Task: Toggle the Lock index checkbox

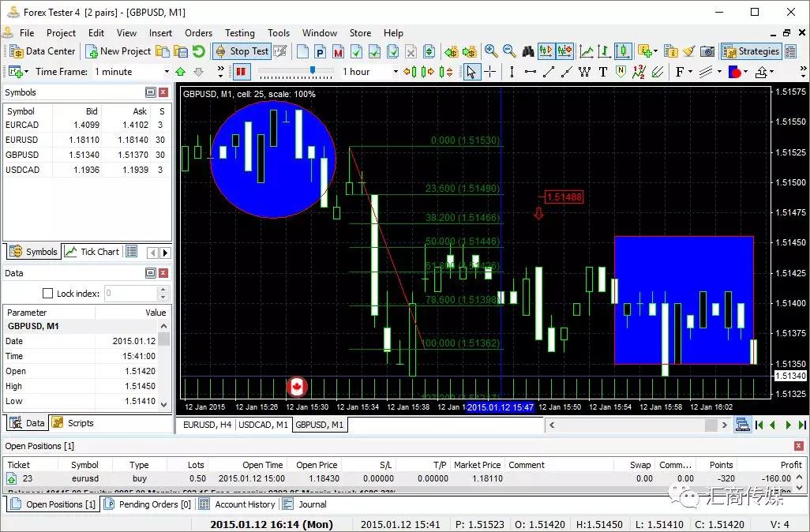Action: [x=47, y=294]
